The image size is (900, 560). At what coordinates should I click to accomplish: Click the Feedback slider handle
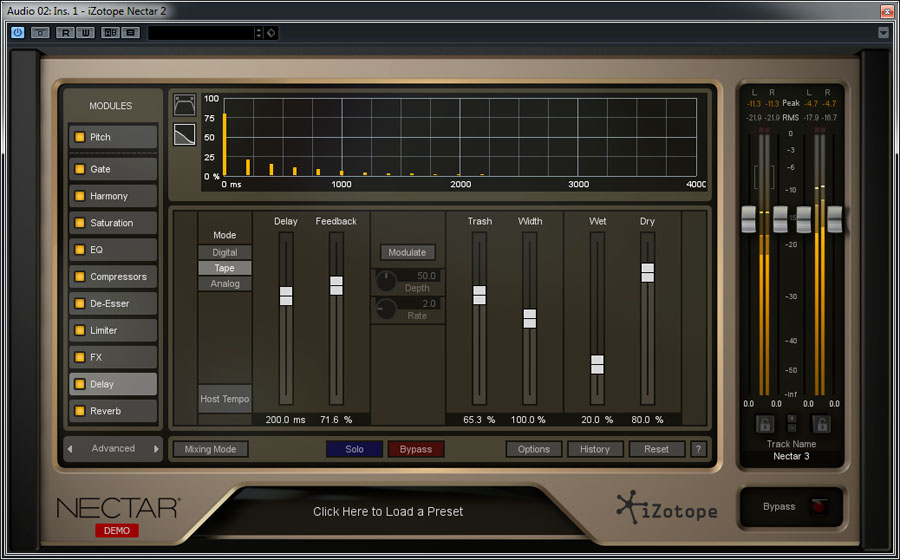[x=336, y=285]
